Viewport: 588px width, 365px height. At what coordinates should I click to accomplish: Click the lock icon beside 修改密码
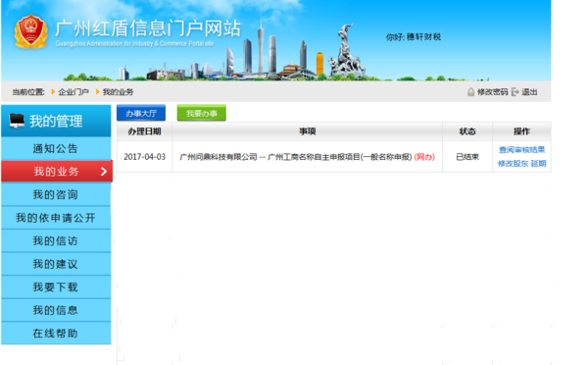coord(470,92)
